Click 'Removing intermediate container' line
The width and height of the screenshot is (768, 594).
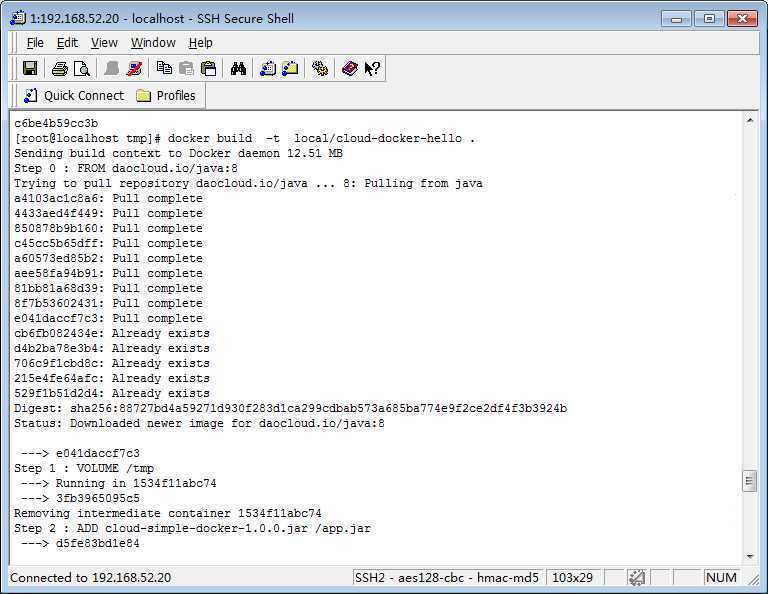168,513
